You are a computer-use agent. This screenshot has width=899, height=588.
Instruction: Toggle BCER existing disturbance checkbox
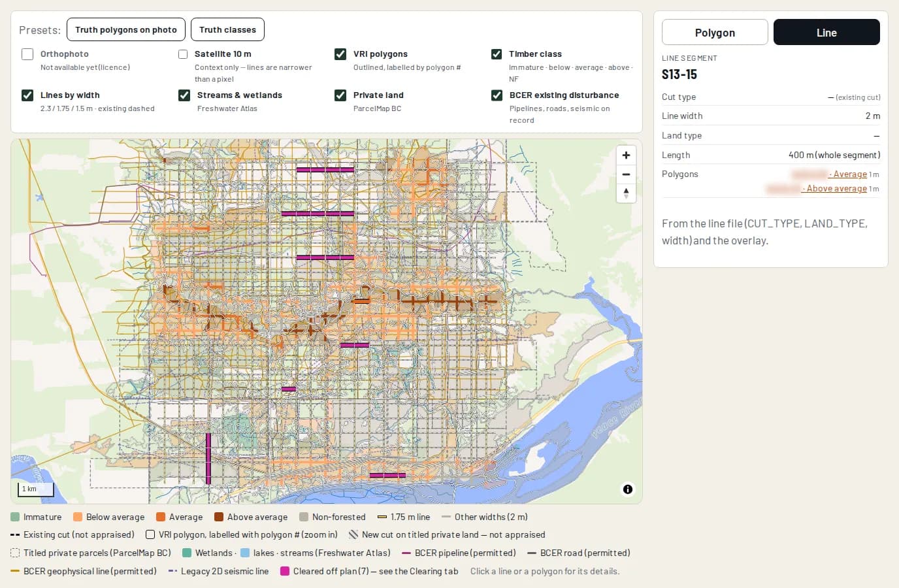[x=497, y=95]
